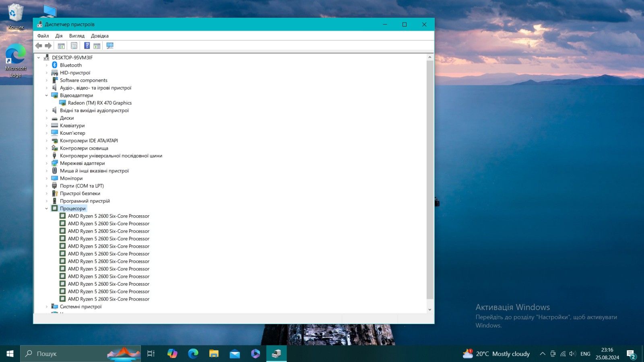This screenshot has width=644, height=362.
Task: Open the Вигляд menu
Action: click(x=77, y=36)
